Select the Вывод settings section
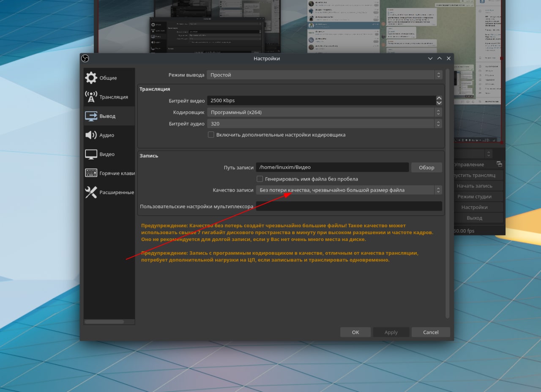 109,116
